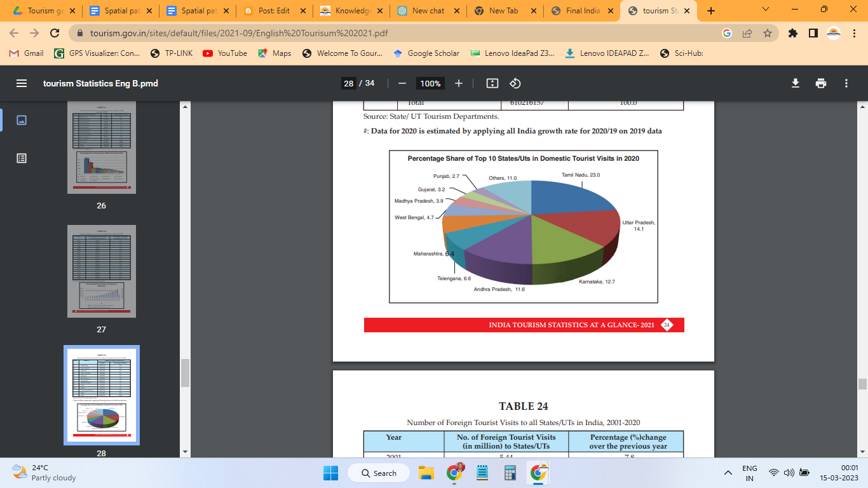Switch to Final India tab
The width and height of the screenshot is (868, 488).
(x=581, y=11)
